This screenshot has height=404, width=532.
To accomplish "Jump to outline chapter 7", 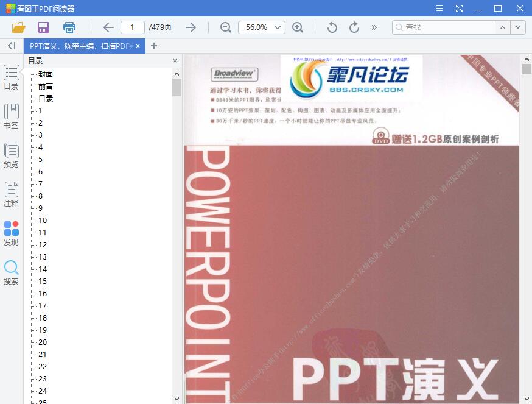I will pos(40,184).
